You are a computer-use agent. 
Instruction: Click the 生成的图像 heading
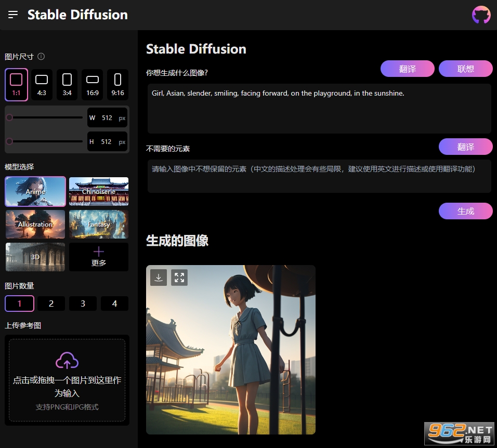coord(177,241)
